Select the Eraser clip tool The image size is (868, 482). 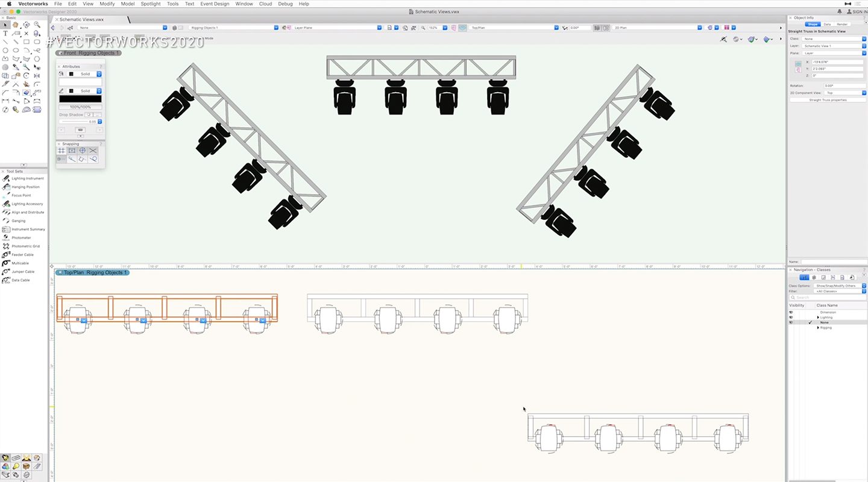coord(27,92)
